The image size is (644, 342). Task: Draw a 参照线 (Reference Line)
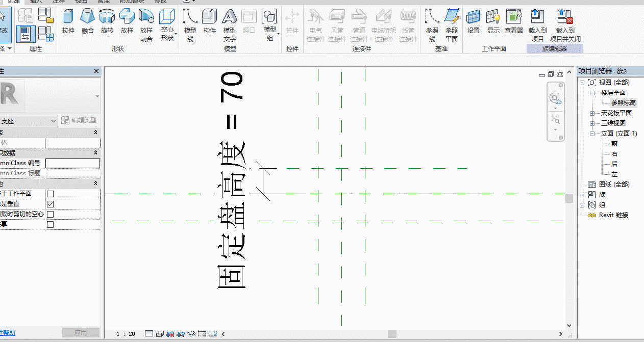pyautogui.click(x=432, y=25)
